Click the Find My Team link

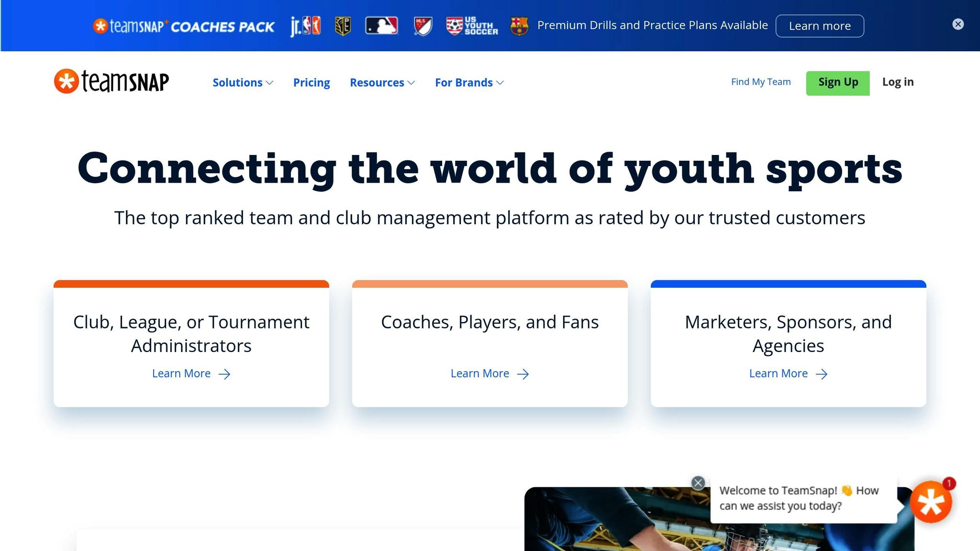point(761,82)
